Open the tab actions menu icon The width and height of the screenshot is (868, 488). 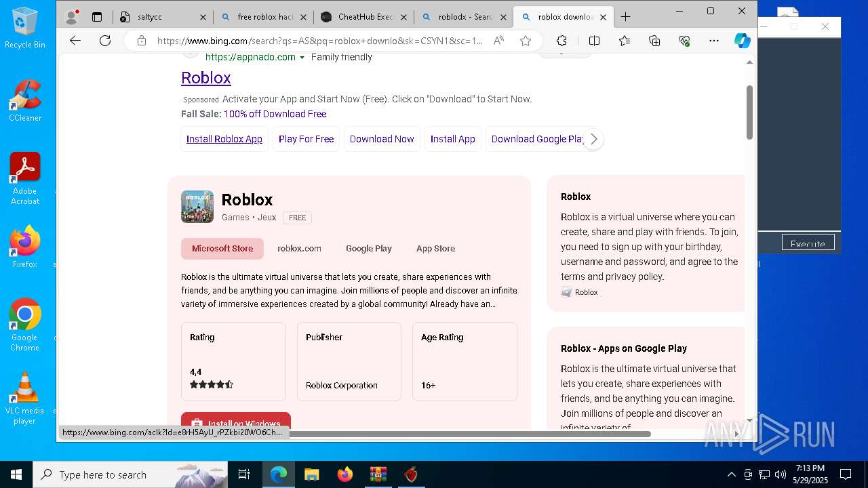[97, 17]
